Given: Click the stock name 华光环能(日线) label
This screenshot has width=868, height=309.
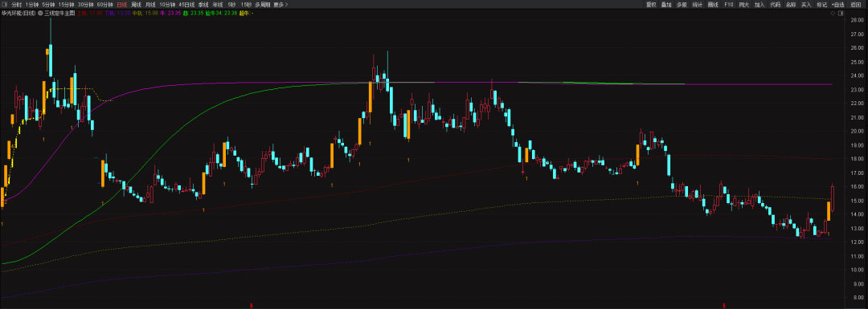Looking at the screenshot, I should (18, 13).
